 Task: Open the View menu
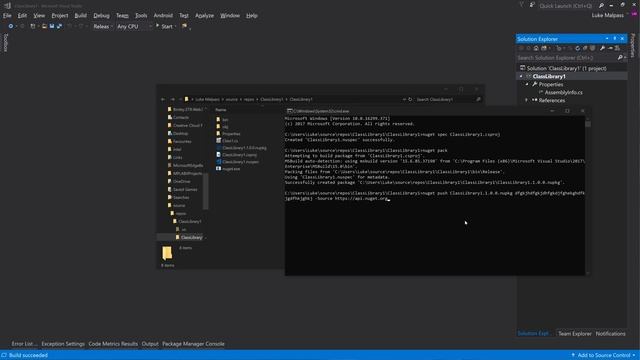coord(39,16)
